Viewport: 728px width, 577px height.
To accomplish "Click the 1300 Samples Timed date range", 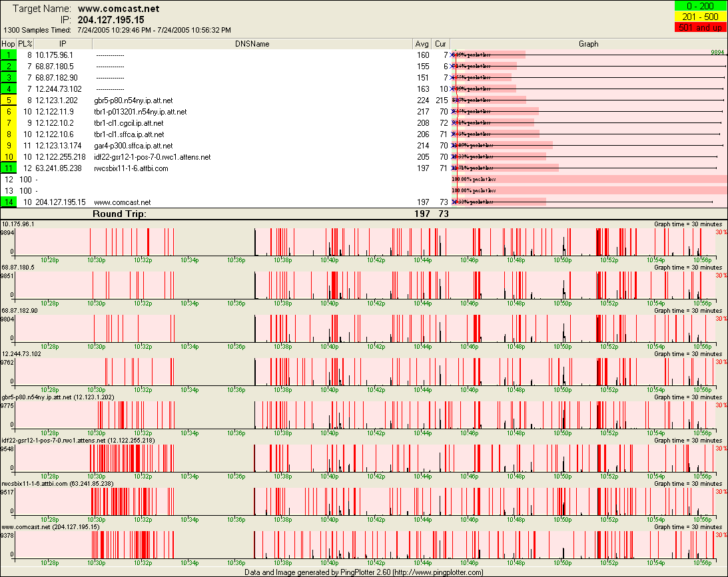I will point(154,30).
